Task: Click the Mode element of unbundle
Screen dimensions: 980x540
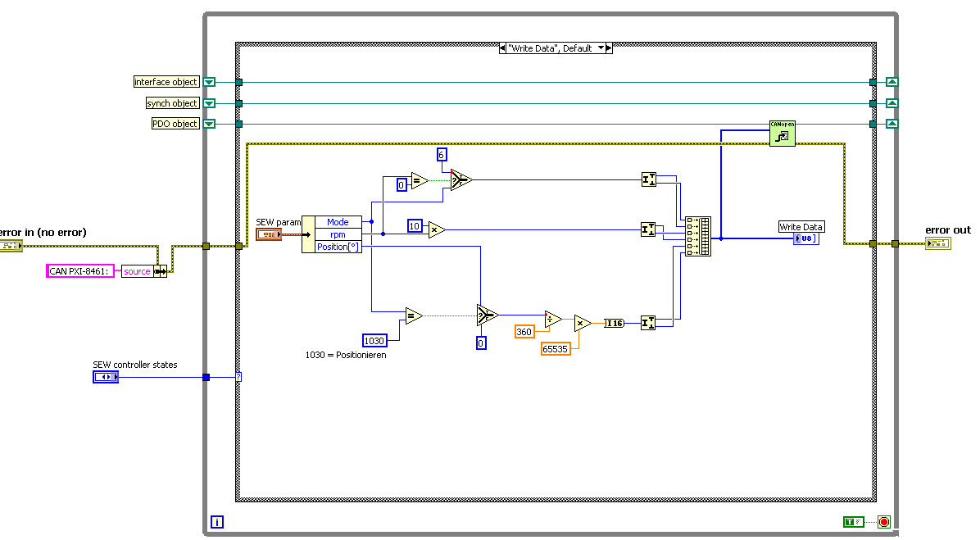Action: 338,222
